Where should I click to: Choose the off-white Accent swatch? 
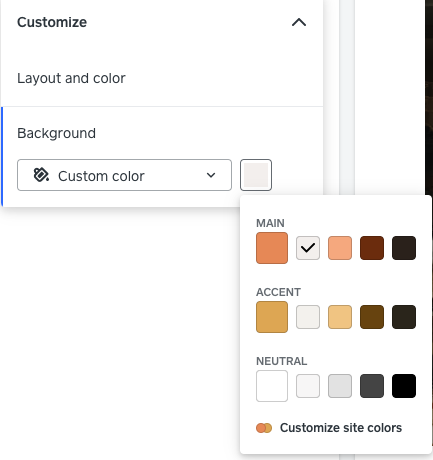point(308,317)
